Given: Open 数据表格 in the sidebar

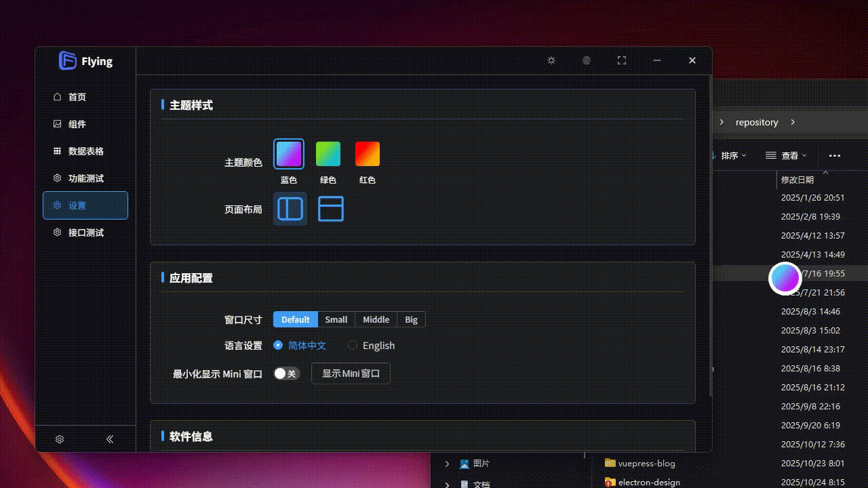Looking at the screenshot, I should [x=85, y=151].
